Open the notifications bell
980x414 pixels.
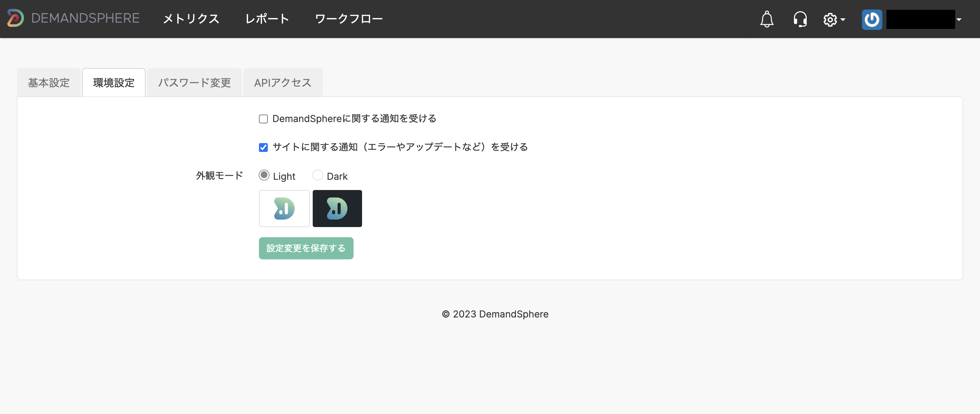point(767,19)
